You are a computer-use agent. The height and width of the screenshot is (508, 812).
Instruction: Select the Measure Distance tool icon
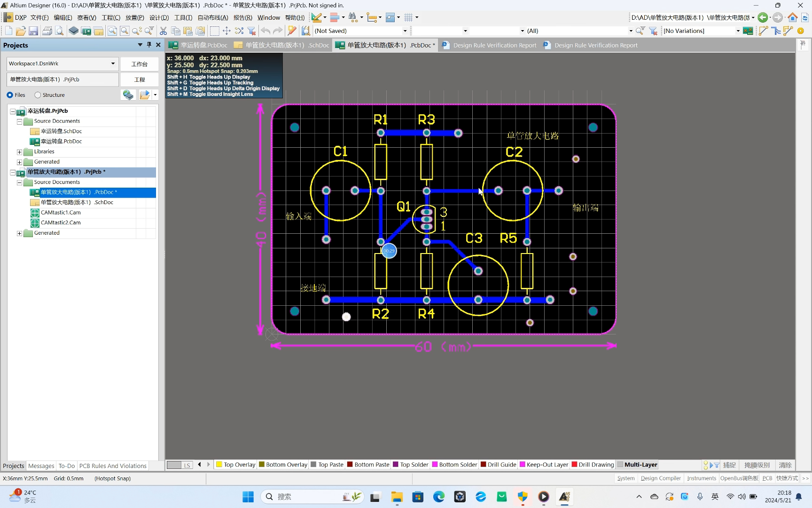372,17
